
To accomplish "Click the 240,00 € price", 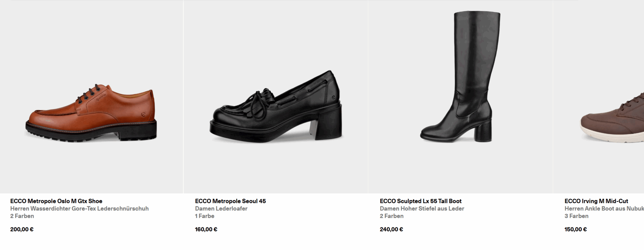I will [391, 229].
